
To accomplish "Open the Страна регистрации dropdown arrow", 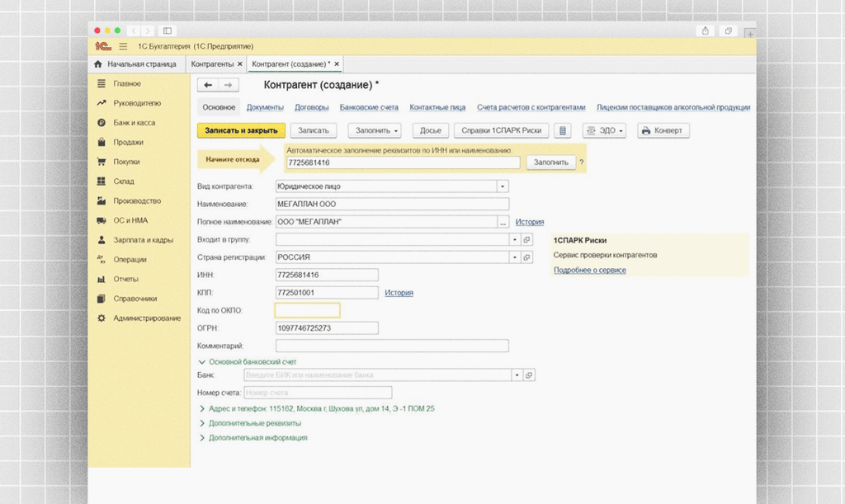I will coord(515,257).
